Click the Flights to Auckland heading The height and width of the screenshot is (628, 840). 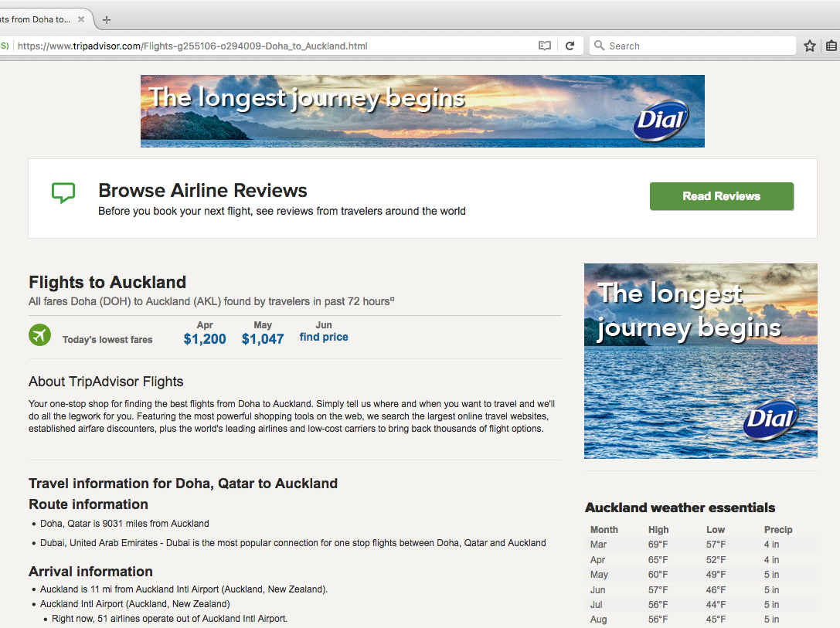(x=107, y=282)
